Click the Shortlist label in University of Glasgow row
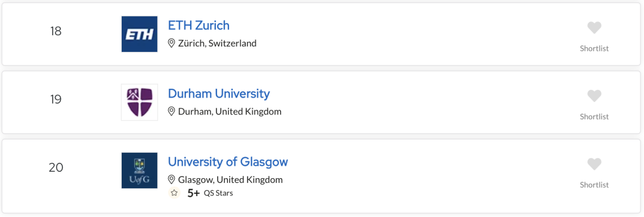Image resolution: width=644 pixels, height=217 pixels. coord(594,185)
